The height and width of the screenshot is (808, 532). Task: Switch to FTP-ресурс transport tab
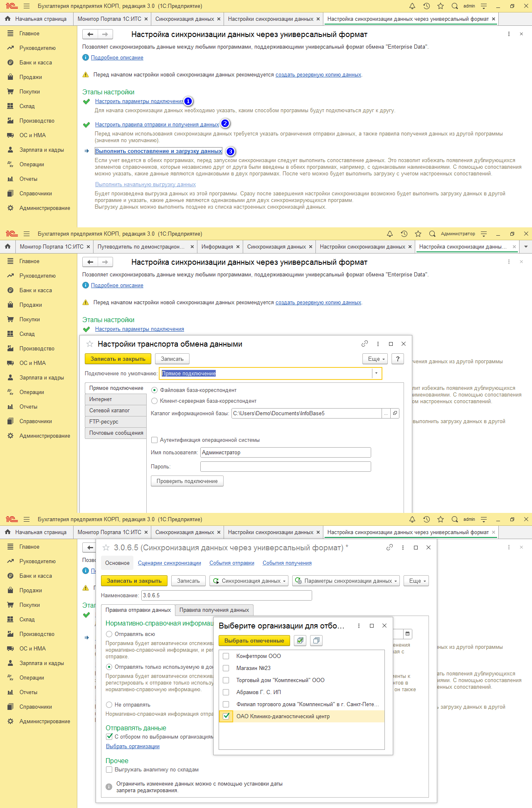tap(116, 422)
